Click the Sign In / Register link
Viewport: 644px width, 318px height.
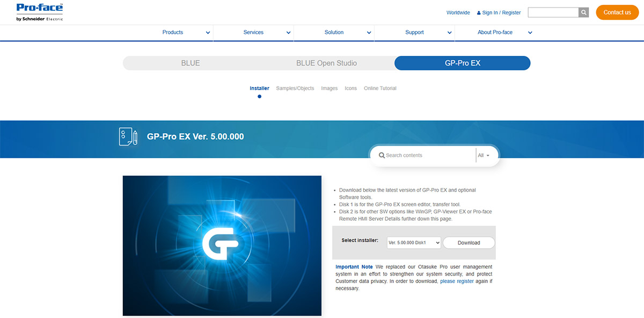tap(502, 13)
